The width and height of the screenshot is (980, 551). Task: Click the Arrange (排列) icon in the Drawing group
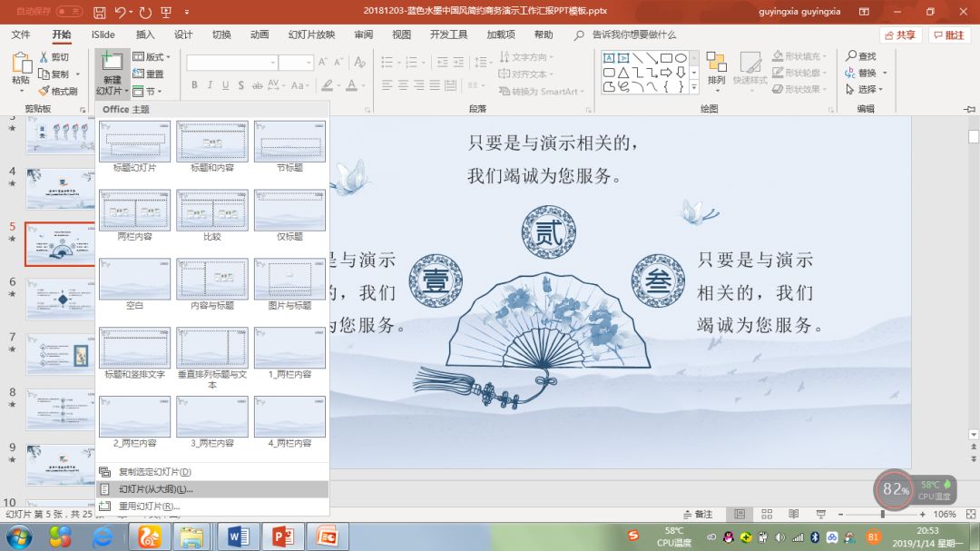click(716, 71)
